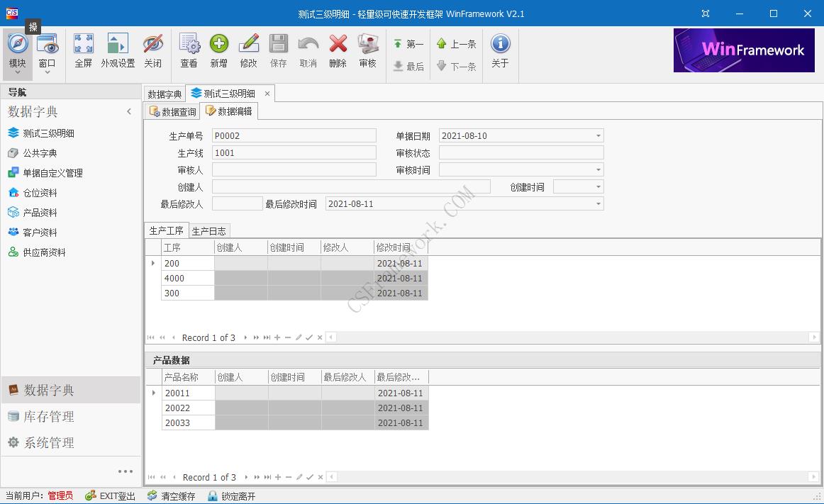This screenshot has width=824, height=504.
Task: Open 外观设置 (Appearance Settings) icon
Action: tap(117, 50)
